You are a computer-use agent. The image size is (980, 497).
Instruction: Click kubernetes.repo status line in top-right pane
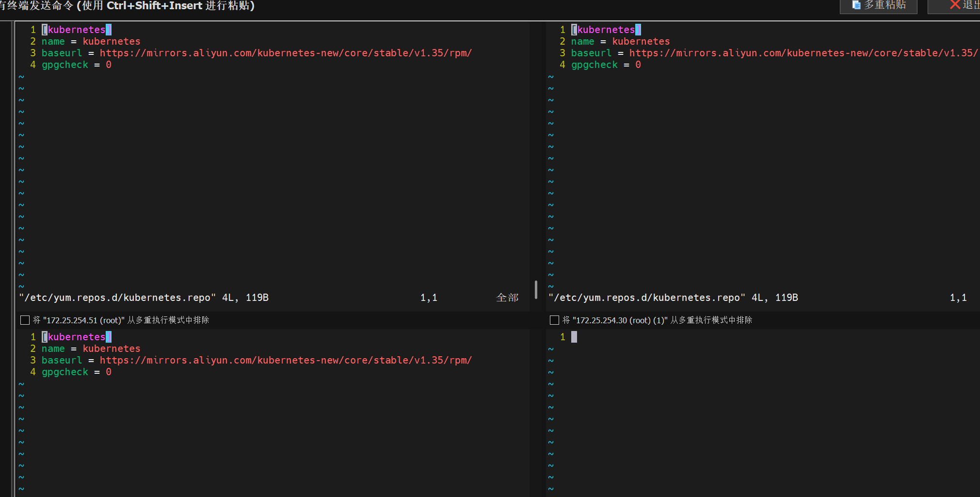click(674, 298)
